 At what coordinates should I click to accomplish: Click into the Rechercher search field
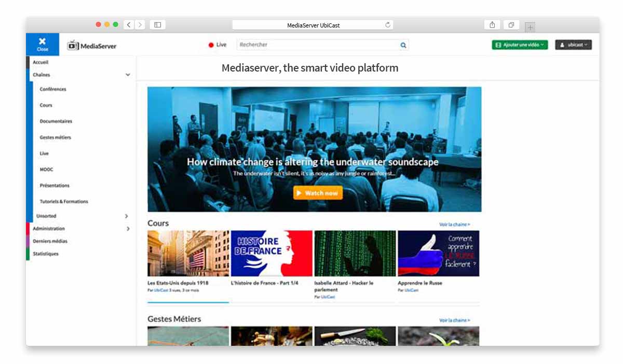click(x=318, y=45)
